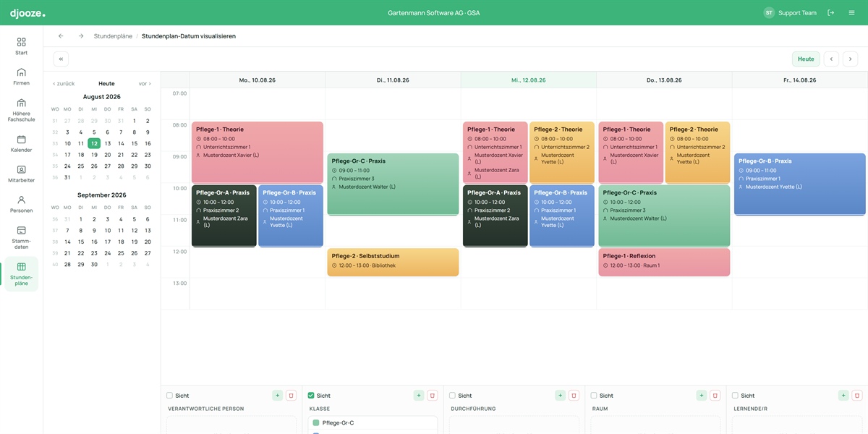Add entry under Verantwortliche Person filter
868x434 pixels.
(x=277, y=396)
